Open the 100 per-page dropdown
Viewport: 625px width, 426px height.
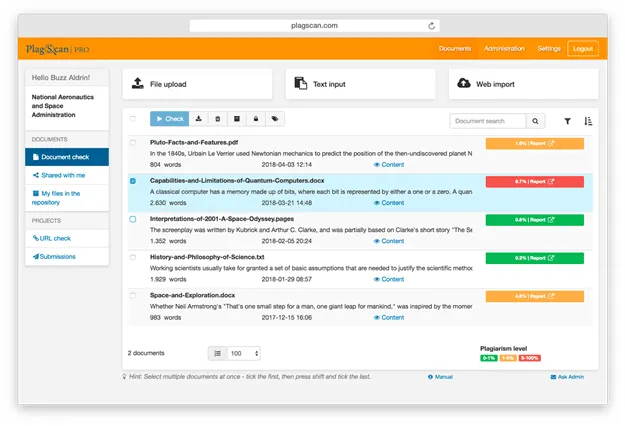point(243,353)
